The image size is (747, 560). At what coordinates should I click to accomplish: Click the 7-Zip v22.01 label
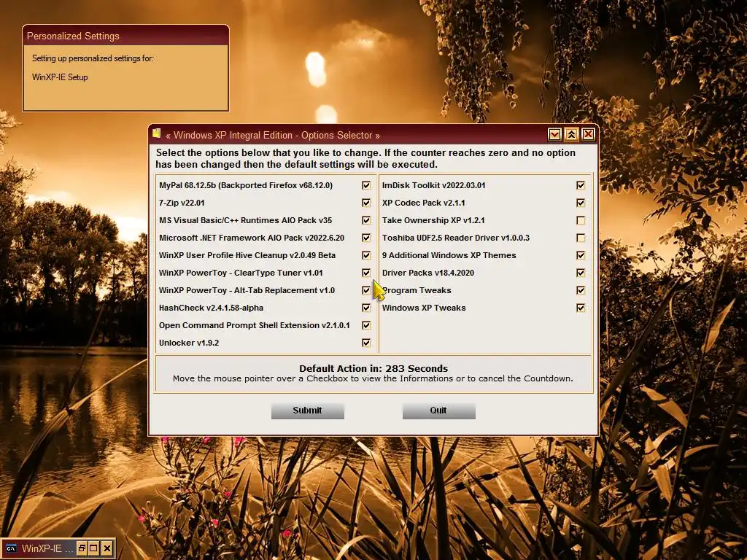coord(182,203)
